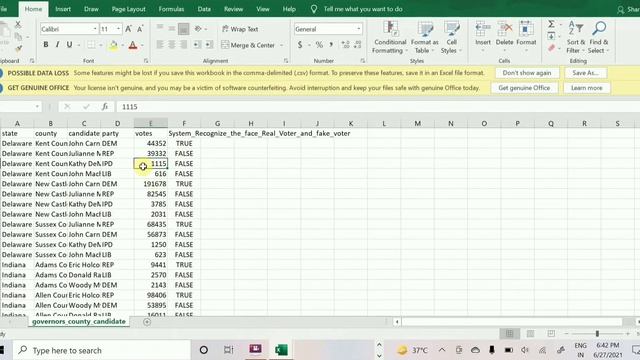This screenshot has width=640, height=360.
Task: Open the number format dropdown (General)
Action: 358,29
